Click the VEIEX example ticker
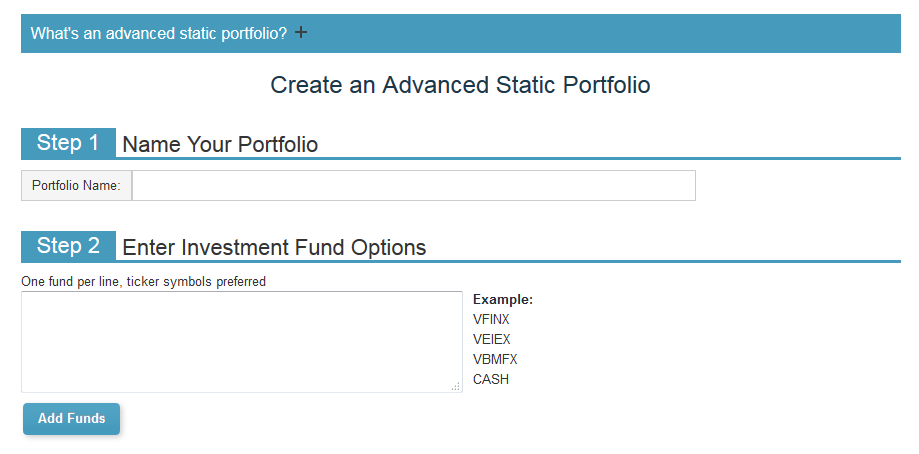The width and height of the screenshot is (919, 454). pos(492,340)
